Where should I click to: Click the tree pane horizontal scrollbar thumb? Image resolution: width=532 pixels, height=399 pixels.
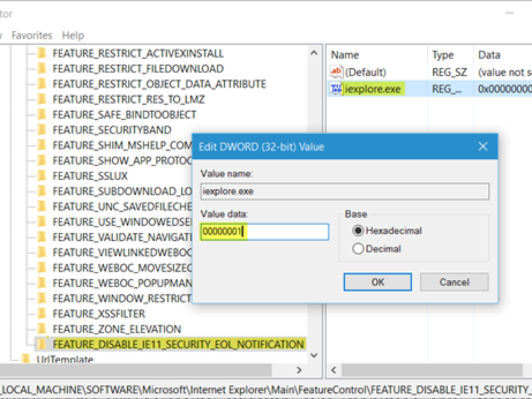[x=135, y=370]
